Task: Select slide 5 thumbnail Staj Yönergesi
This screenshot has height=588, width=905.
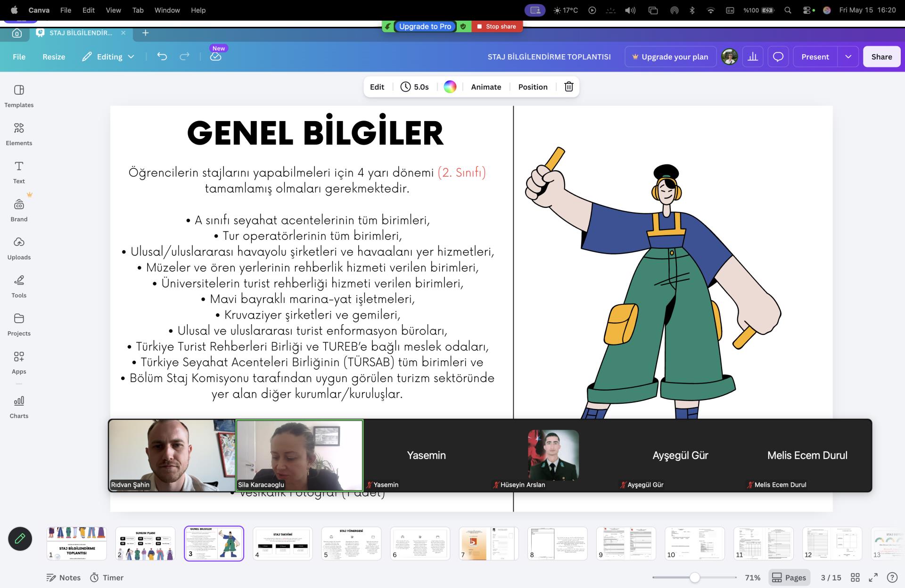Action: pyautogui.click(x=351, y=543)
